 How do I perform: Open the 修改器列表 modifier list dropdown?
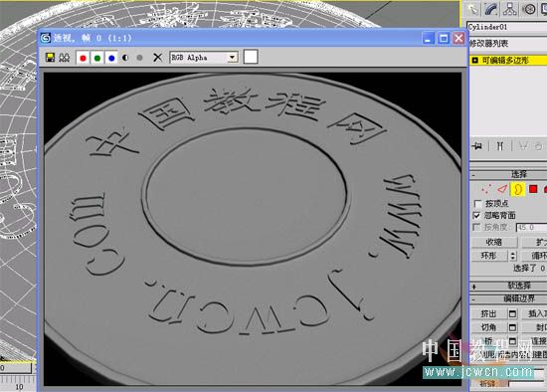click(x=508, y=44)
